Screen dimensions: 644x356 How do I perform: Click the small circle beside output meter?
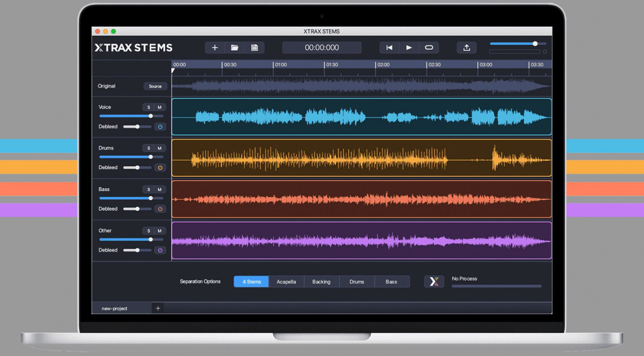[x=545, y=52]
